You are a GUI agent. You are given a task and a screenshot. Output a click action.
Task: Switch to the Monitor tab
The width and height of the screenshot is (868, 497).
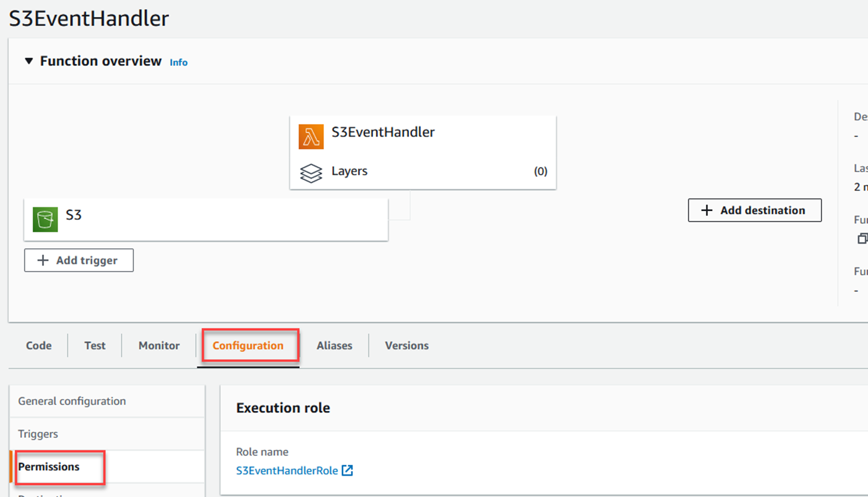pos(159,345)
